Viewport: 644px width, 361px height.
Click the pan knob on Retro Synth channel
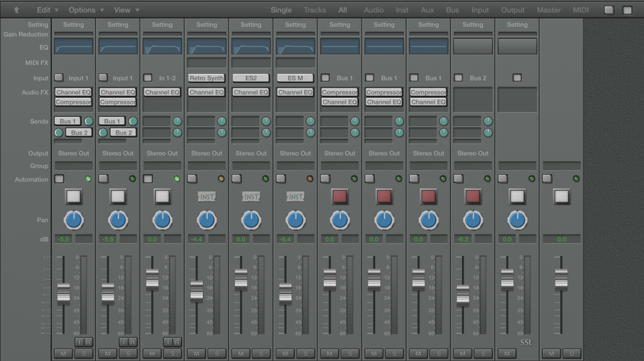click(207, 220)
